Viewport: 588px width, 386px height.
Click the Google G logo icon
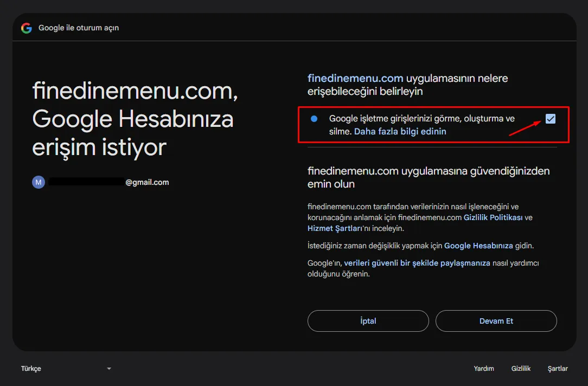[x=26, y=28]
